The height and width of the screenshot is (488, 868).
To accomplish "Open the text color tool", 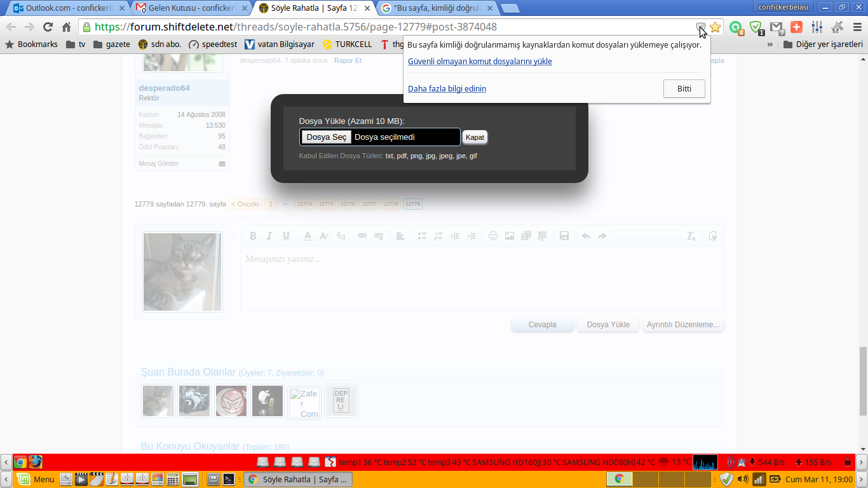I will tap(308, 236).
